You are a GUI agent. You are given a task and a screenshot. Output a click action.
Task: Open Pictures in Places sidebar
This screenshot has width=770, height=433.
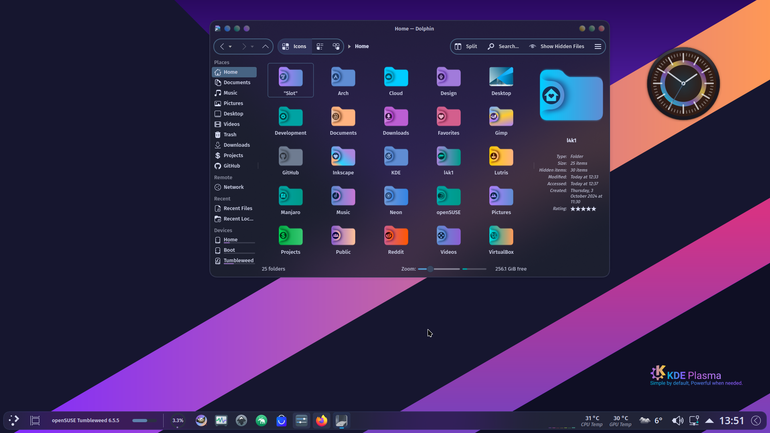coord(234,104)
